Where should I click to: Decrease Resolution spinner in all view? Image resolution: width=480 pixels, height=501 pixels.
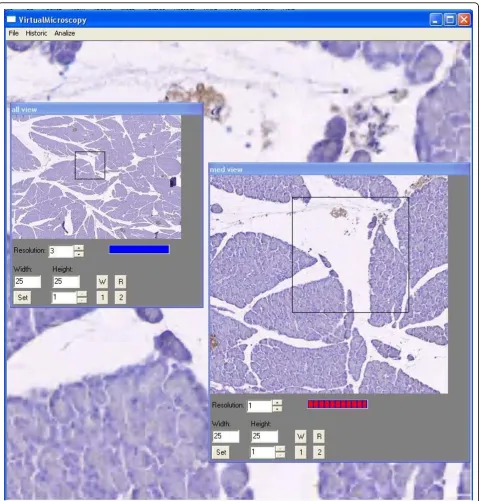[x=79, y=254]
